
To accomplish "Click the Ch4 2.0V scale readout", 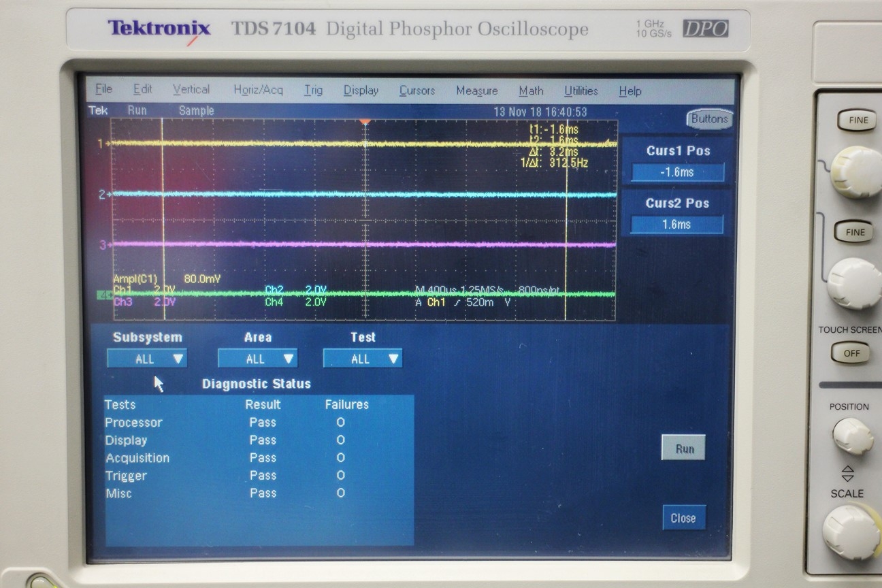I will point(296,302).
